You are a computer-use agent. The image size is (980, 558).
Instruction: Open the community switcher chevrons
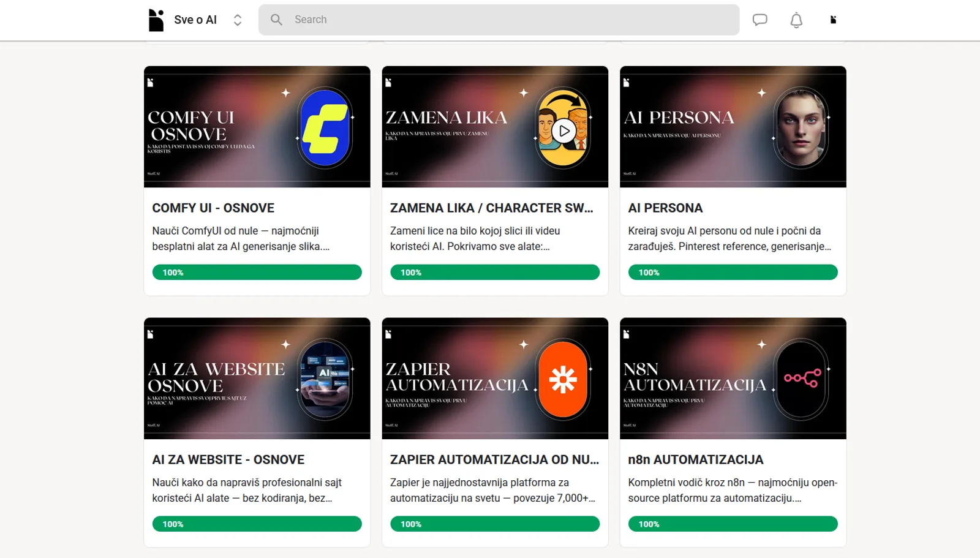tap(238, 20)
